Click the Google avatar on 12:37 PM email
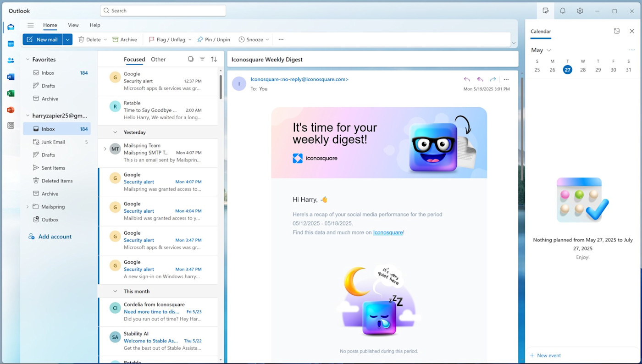Viewport: 642px width, 364px height. [x=115, y=77]
